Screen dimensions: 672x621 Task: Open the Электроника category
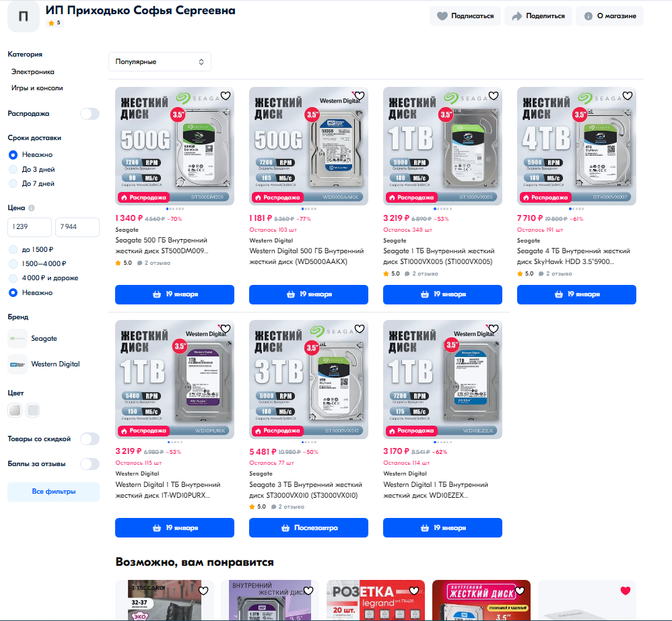click(33, 71)
